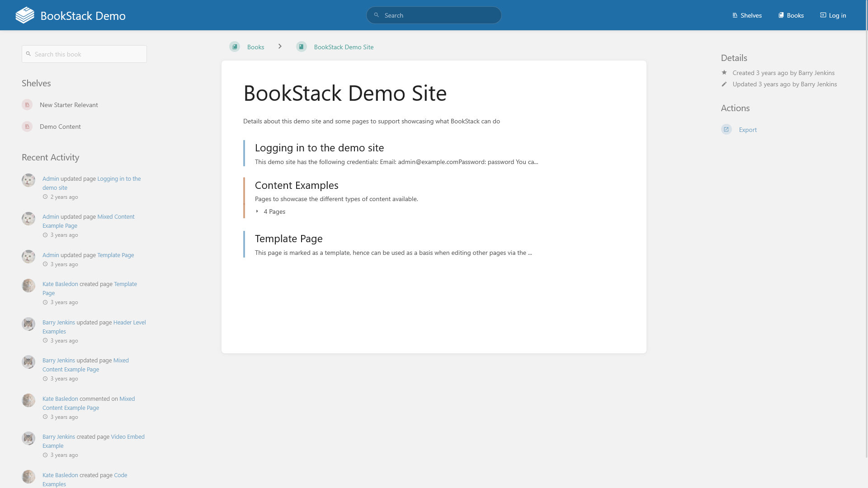Image resolution: width=868 pixels, height=488 pixels.
Task: Open the Books menu item
Action: pyautogui.click(x=791, y=15)
